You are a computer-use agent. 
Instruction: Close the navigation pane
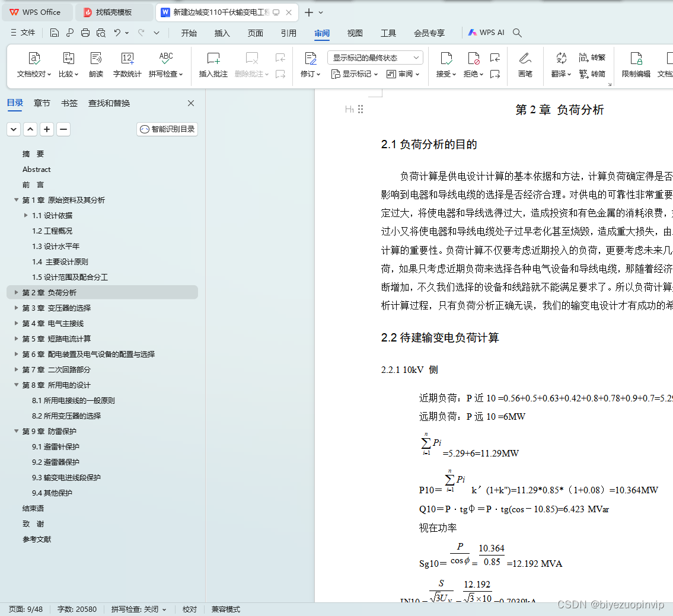coord(191,103)
